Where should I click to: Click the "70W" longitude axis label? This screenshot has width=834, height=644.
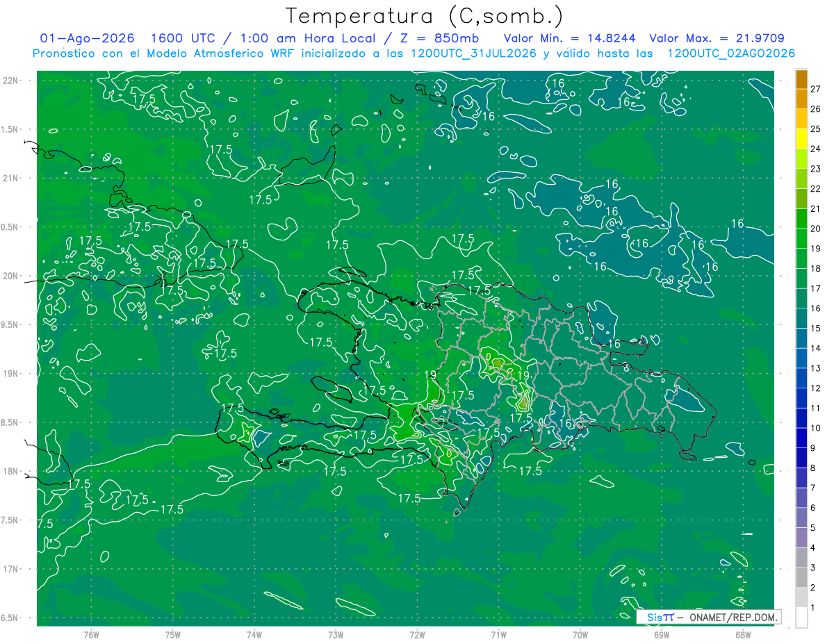(x=580, y=634)
